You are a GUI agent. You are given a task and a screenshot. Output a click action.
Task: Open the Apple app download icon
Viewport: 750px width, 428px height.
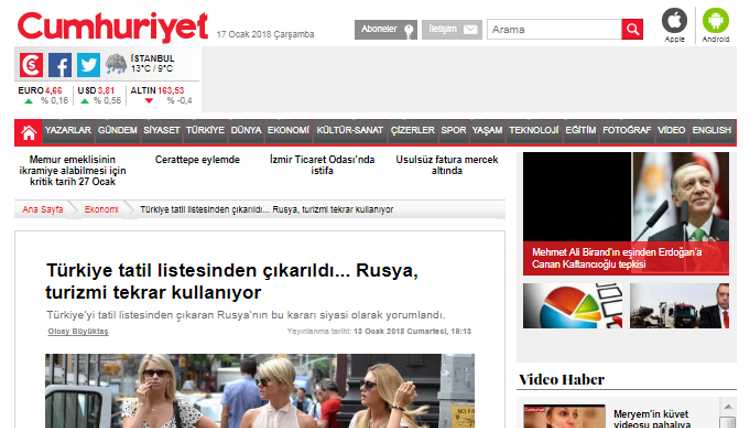(675, 22)
